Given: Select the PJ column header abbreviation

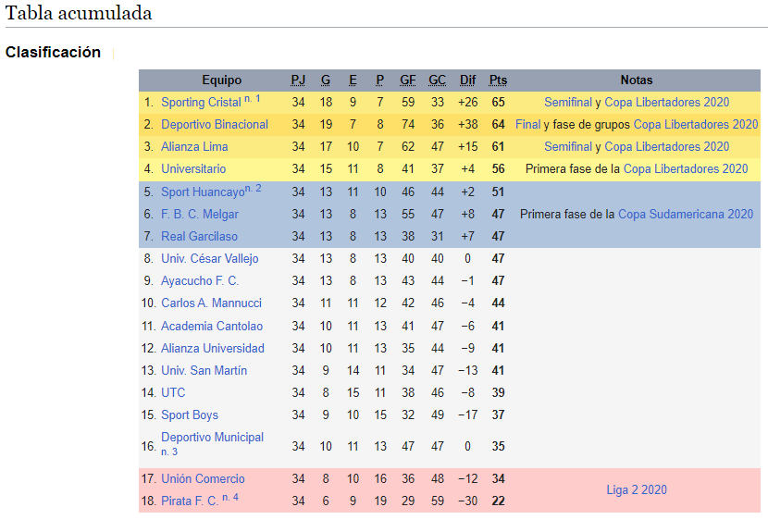Looking at the screenshot, I should point(298,80).
